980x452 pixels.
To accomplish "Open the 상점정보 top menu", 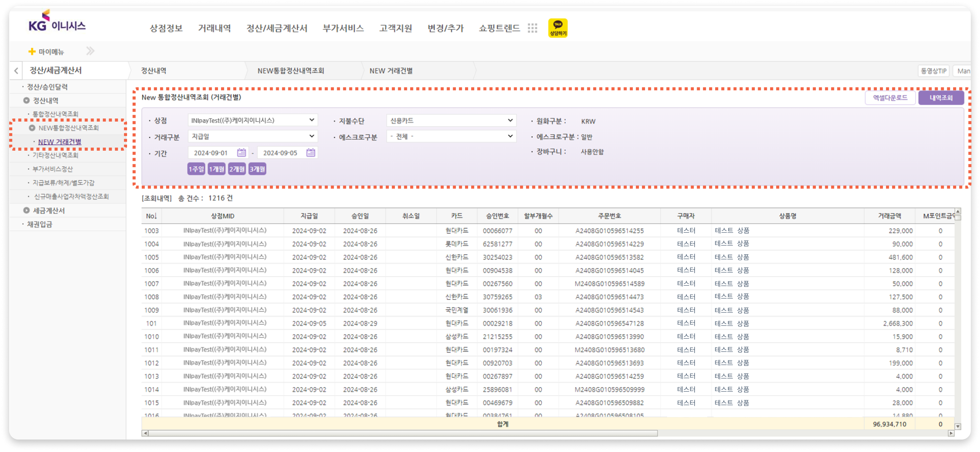I will [x=166, y=28].
